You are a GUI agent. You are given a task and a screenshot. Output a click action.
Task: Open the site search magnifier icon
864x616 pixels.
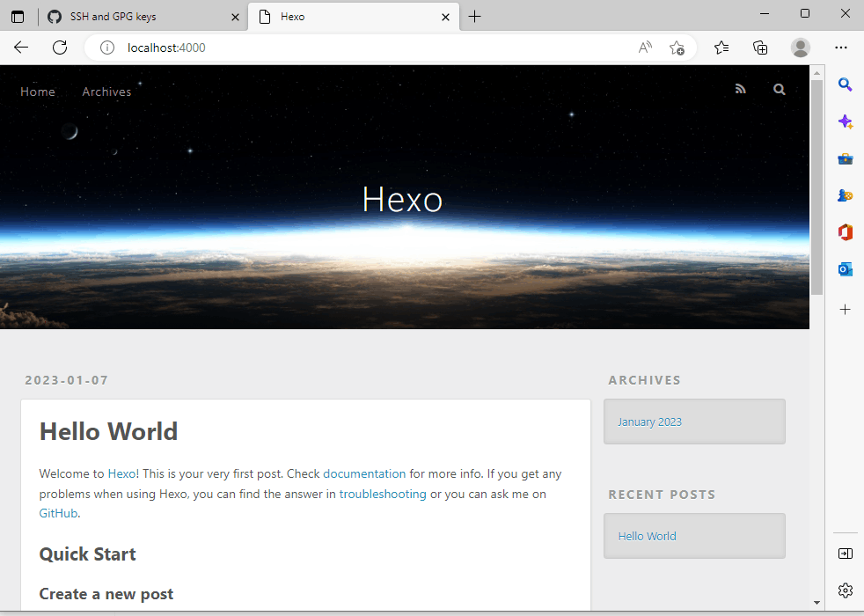pyautogui.click(x=779, y=88)
